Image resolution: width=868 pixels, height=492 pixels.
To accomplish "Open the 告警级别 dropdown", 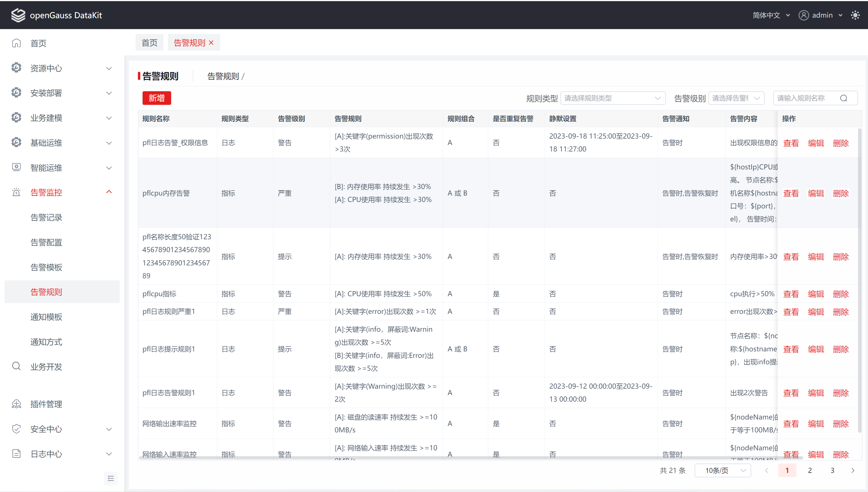I will click(736, 98).
